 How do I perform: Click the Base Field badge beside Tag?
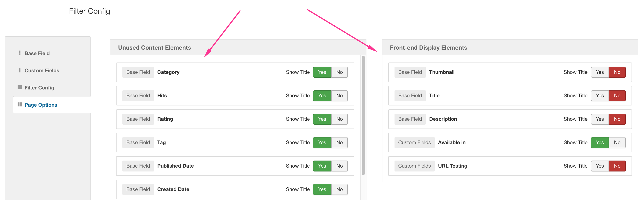click(x=138, y=142)
